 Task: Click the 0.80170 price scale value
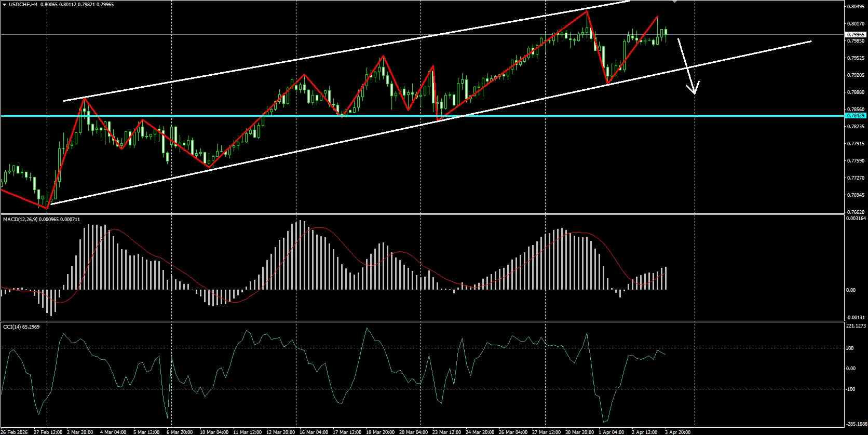(x=855, y=23)
